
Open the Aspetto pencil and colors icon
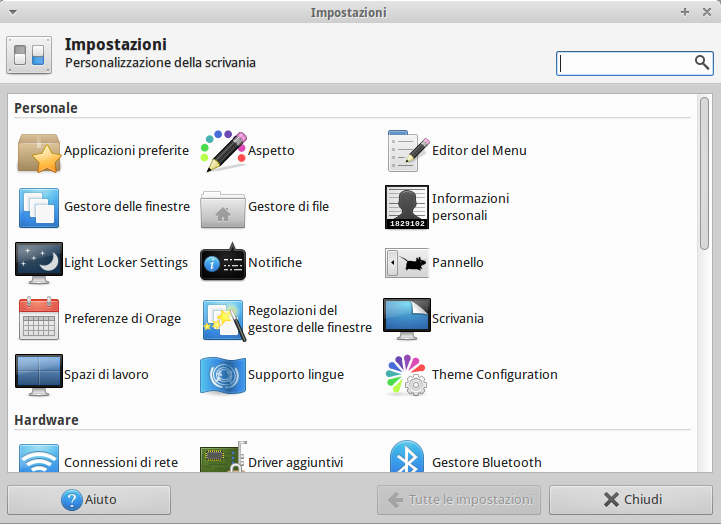(x=223, y=151)
